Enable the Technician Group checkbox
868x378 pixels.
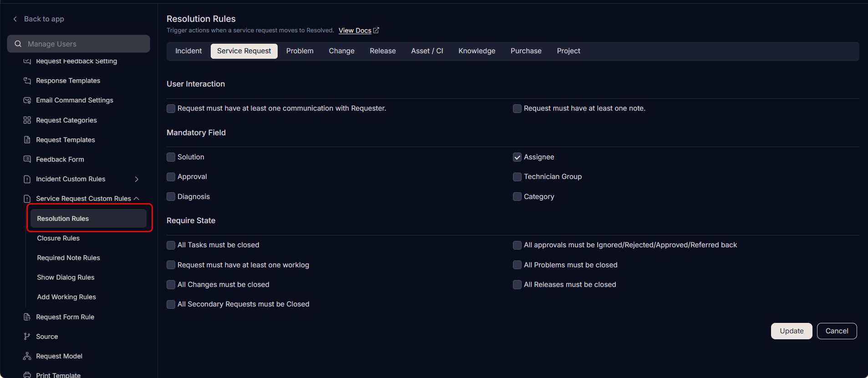(517, 177)
